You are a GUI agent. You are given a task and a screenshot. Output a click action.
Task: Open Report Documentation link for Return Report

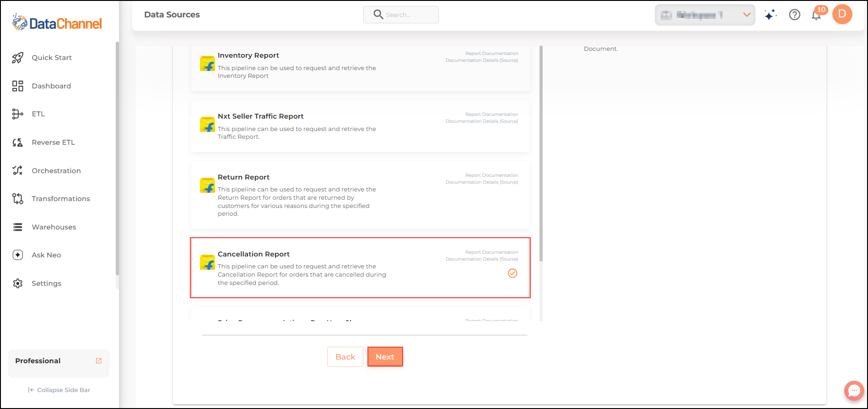[x=491, y=175]
